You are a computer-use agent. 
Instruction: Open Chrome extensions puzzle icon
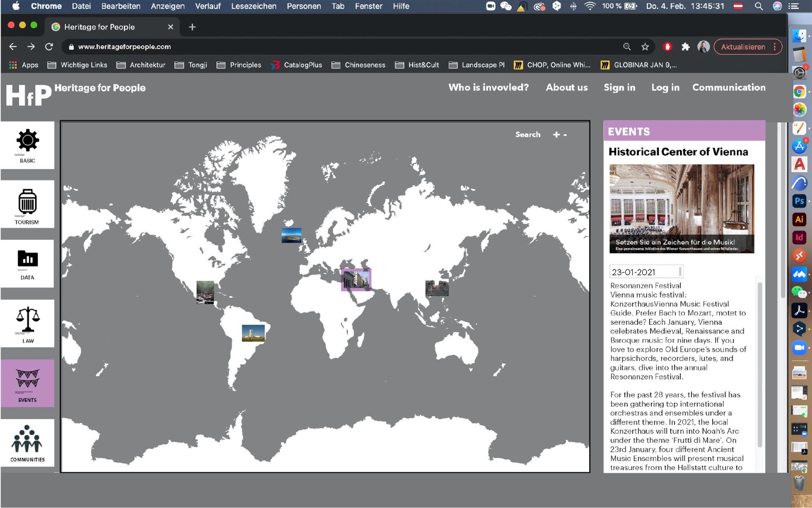click(686, 47)
